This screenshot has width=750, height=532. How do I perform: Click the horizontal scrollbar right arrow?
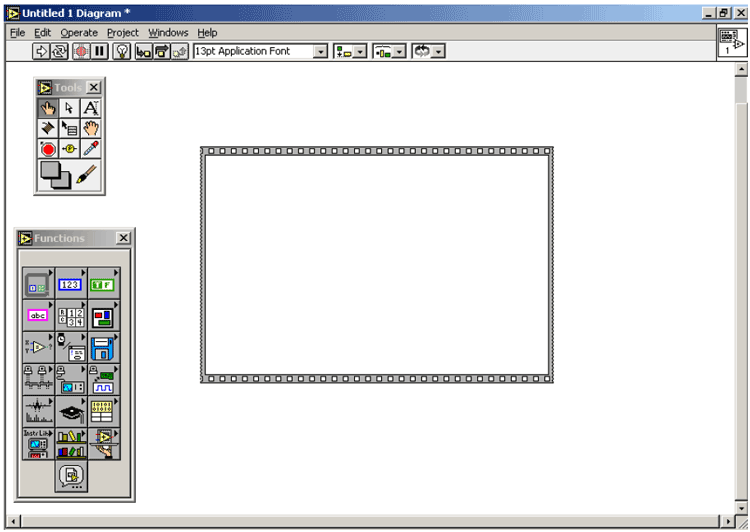(728, 521)
